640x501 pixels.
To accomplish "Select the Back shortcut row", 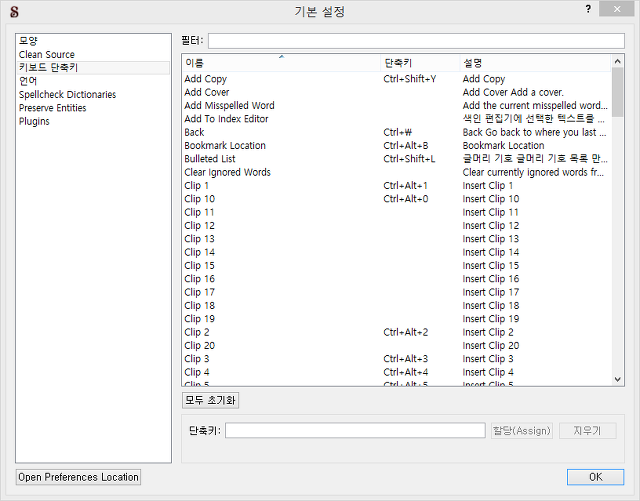I will (x=396, y=132).
